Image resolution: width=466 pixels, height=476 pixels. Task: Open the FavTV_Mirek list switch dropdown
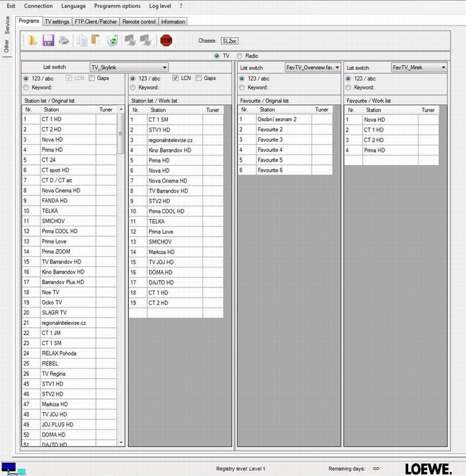443,67
